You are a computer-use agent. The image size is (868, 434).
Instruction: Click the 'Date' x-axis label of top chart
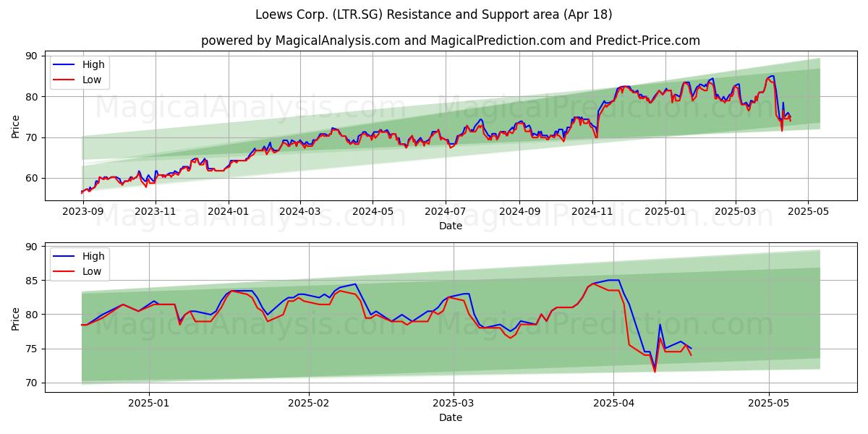451,226
